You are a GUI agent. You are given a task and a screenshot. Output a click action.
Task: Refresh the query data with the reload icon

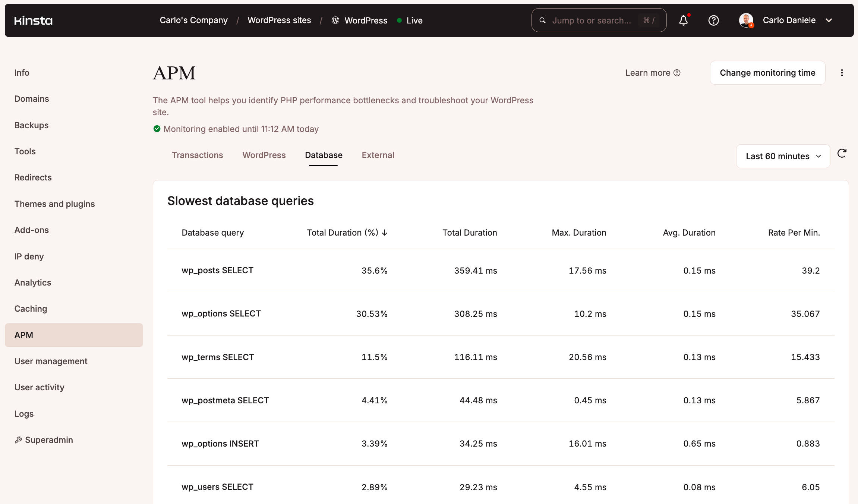point(842,154)
